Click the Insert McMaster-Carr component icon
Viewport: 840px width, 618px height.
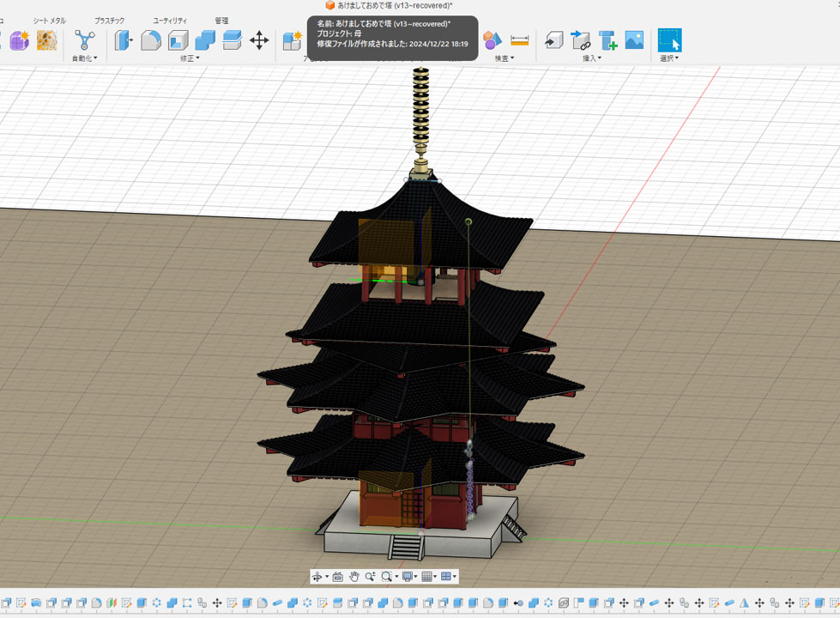click(607, 40)
